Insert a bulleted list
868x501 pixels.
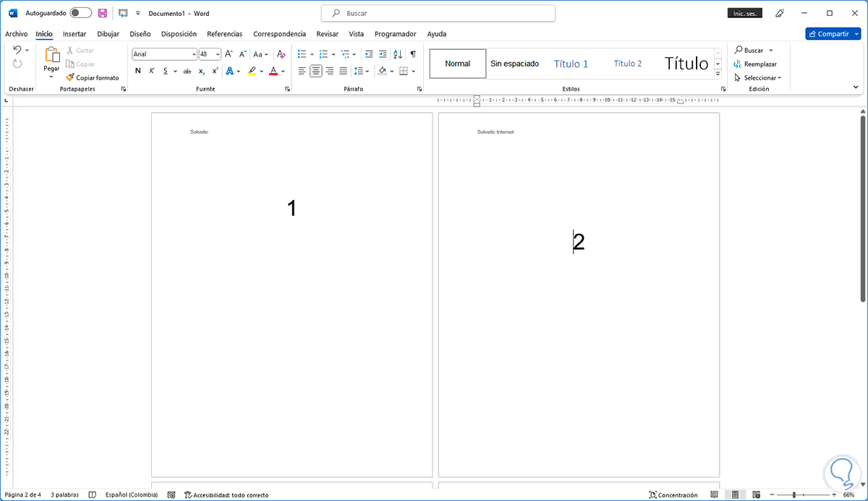(302, 54)
